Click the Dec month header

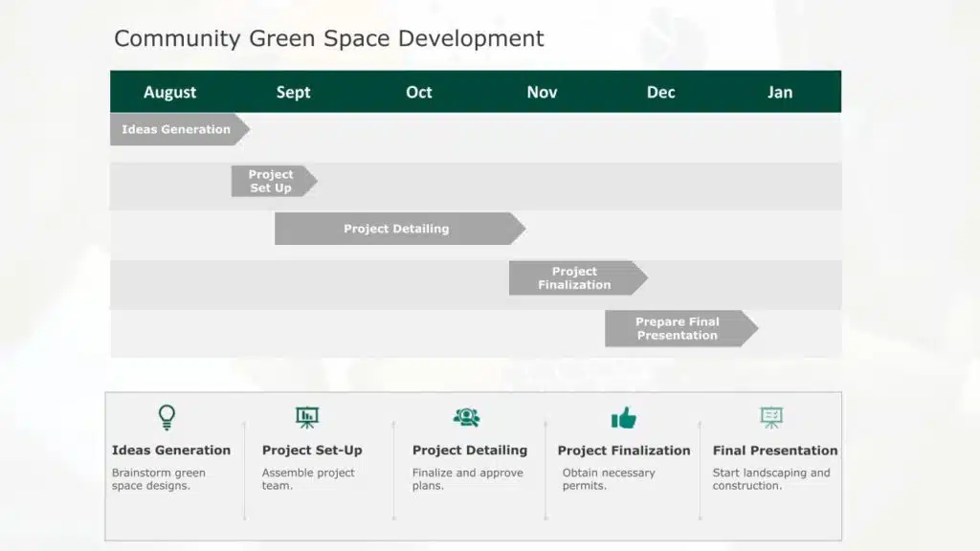(660, 92)
